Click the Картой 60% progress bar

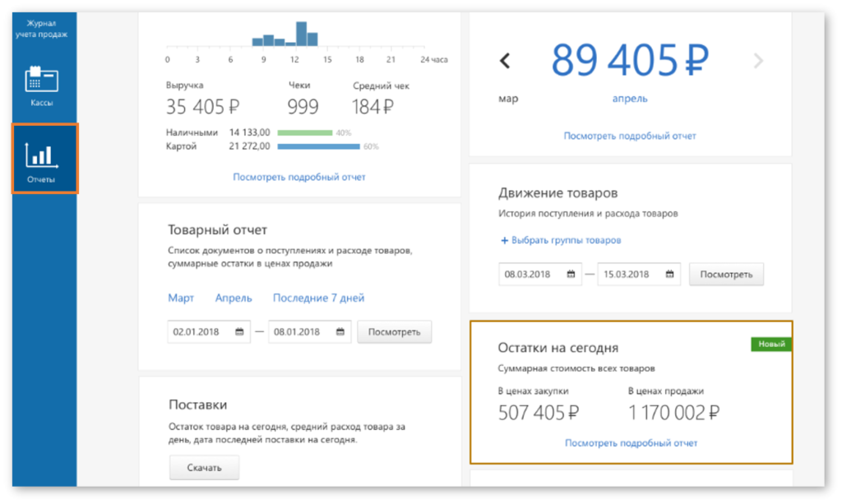coord(321,146)
